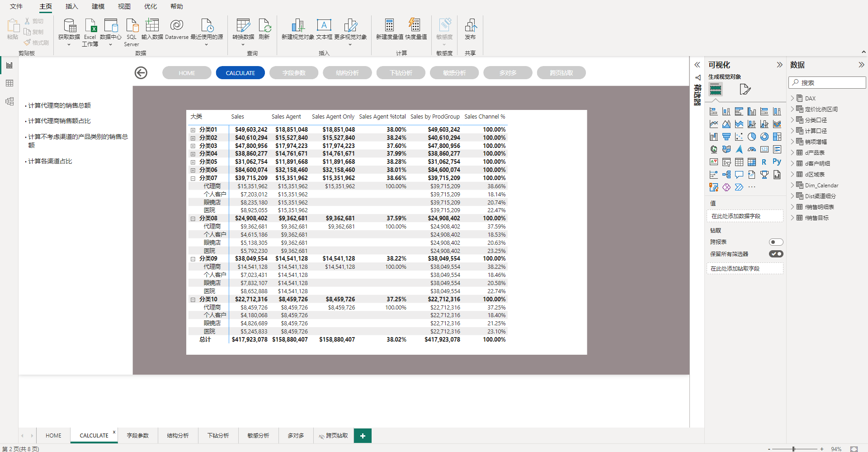Insert a text box (文本框)

coord(324,25)
